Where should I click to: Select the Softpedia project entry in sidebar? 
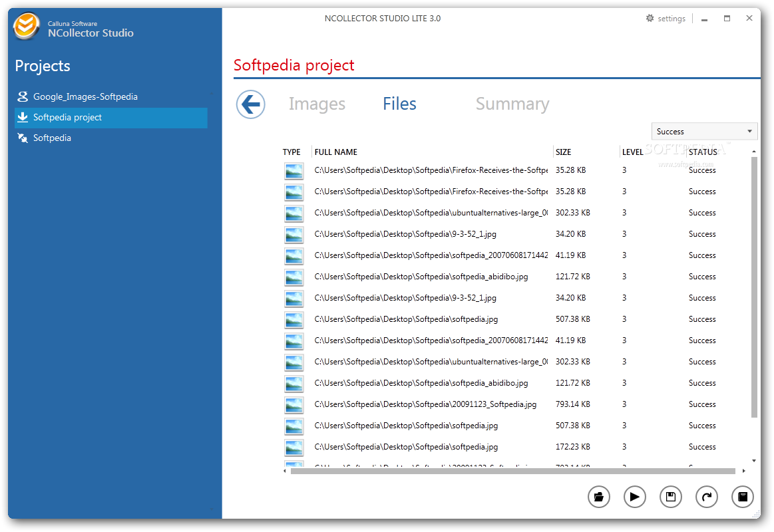point(111,117)
